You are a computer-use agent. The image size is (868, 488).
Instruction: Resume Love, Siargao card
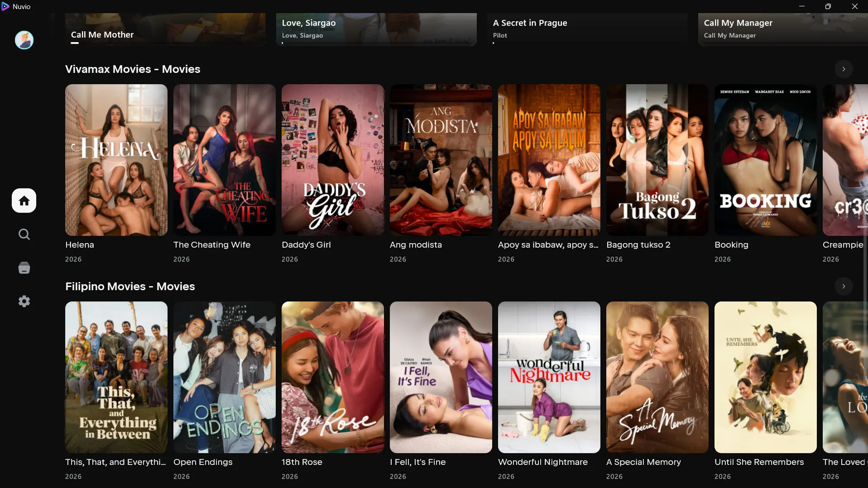click(376, 29)
